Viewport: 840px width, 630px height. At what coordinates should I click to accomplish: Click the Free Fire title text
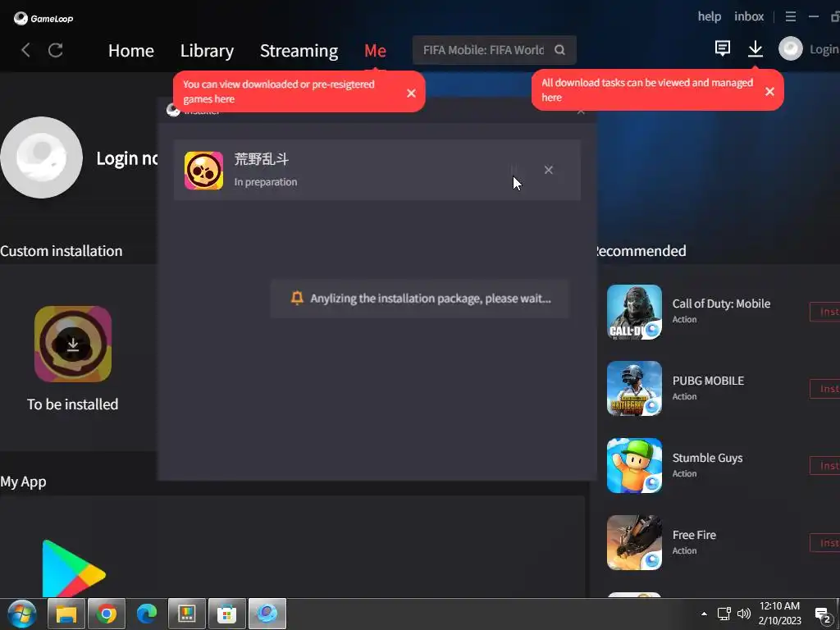point(694,535)
